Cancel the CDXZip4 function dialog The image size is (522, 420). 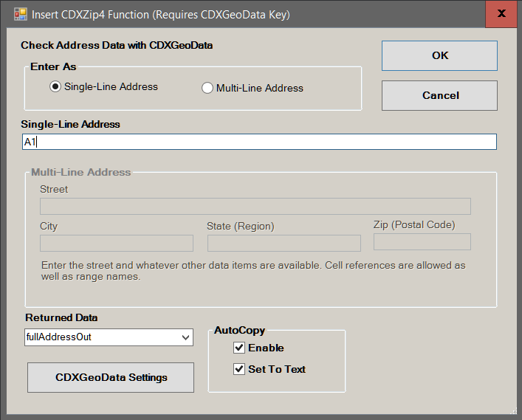click(439, 95)
